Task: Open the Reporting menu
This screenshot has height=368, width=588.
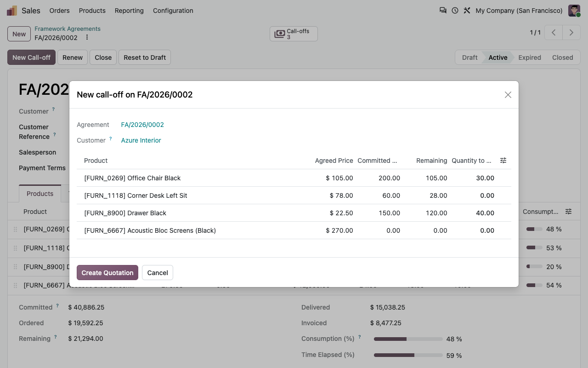Action: (129, 11)
